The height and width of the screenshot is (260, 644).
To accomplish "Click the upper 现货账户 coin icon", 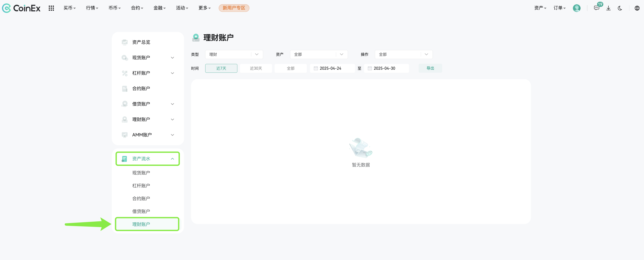I will point(124,57).
